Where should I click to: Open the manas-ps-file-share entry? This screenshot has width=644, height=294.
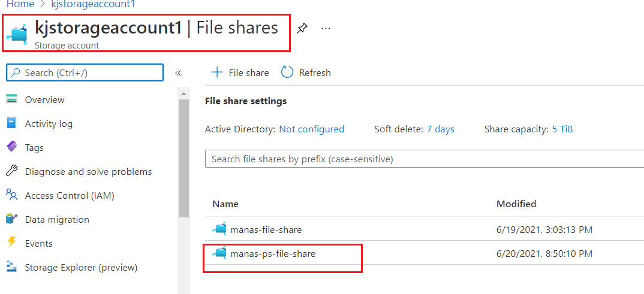[273, 254]
